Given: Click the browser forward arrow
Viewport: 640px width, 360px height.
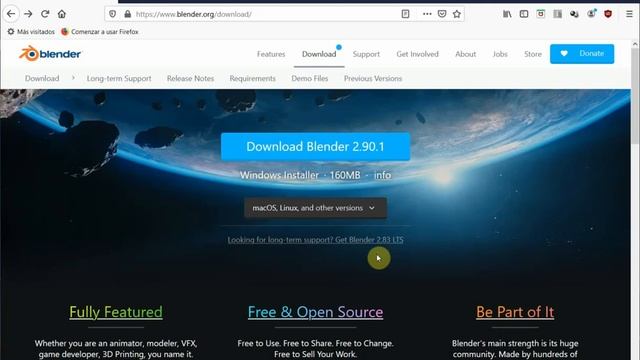Looking at the screenshot, I should pos(28,14).
